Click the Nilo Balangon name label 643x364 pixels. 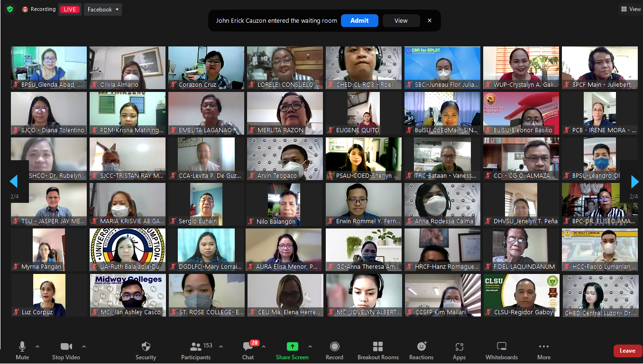[x=276, y=221]
